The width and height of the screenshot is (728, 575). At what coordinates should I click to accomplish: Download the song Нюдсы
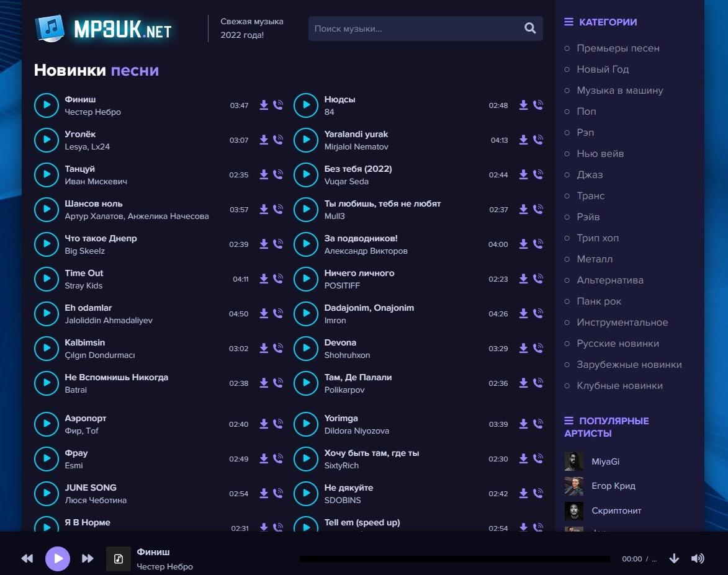point(523,105)
